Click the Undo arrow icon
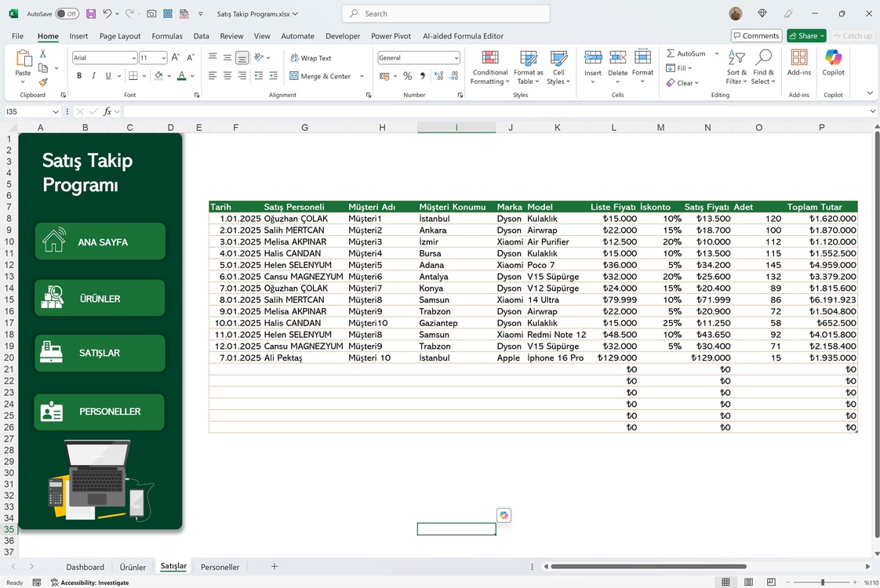The image size is (880, 588). click(107, 13)
